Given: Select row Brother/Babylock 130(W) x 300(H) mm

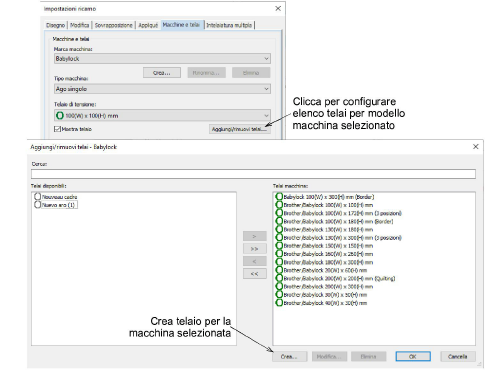Looking at the screenshot, I should click(338, 238).
